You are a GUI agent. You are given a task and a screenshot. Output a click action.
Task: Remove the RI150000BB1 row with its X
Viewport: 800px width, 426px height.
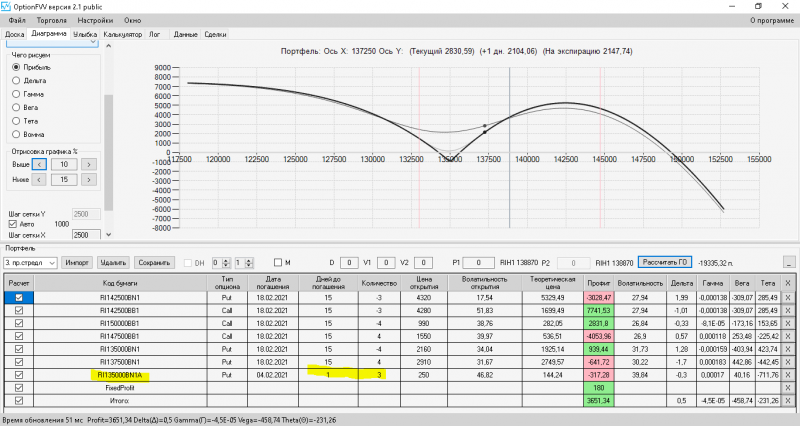tap(788, 323)
